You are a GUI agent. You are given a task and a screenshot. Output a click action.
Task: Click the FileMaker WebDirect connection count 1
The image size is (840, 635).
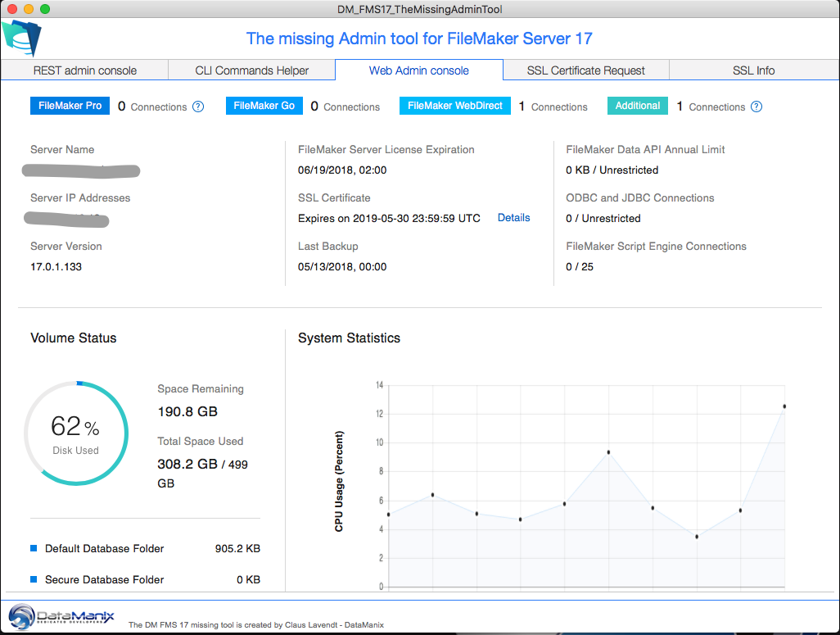[522, 107]
